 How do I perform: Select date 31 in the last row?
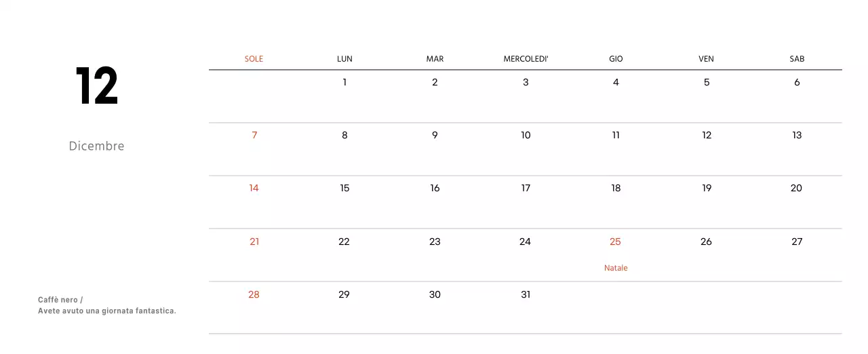(526, 294)
